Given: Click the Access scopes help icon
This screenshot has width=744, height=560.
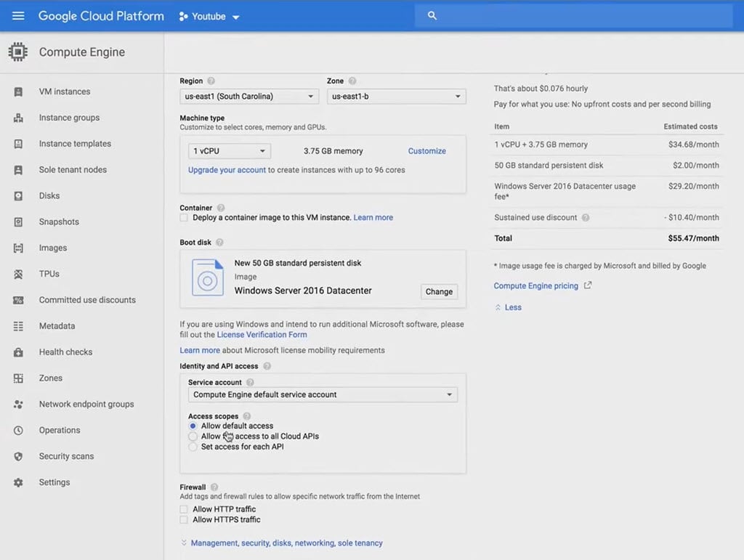Looking at the screenshot, I should coord(247,416).
